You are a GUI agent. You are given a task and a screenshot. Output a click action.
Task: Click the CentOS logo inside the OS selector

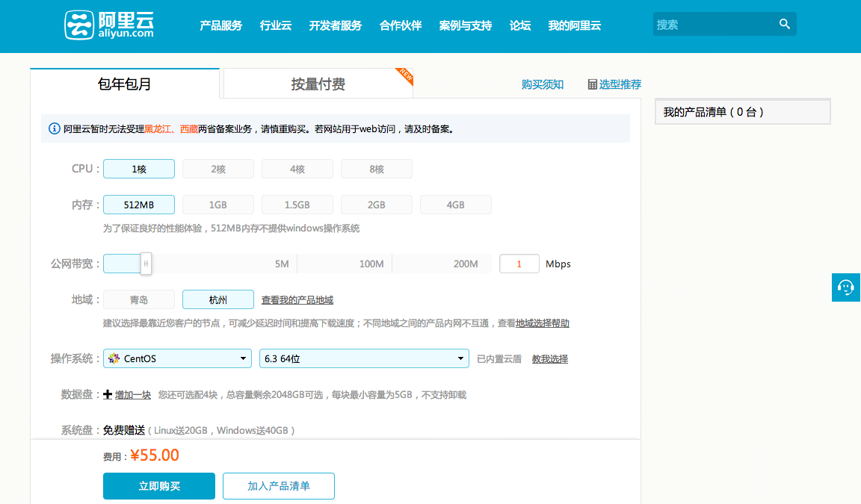[113, 358]
